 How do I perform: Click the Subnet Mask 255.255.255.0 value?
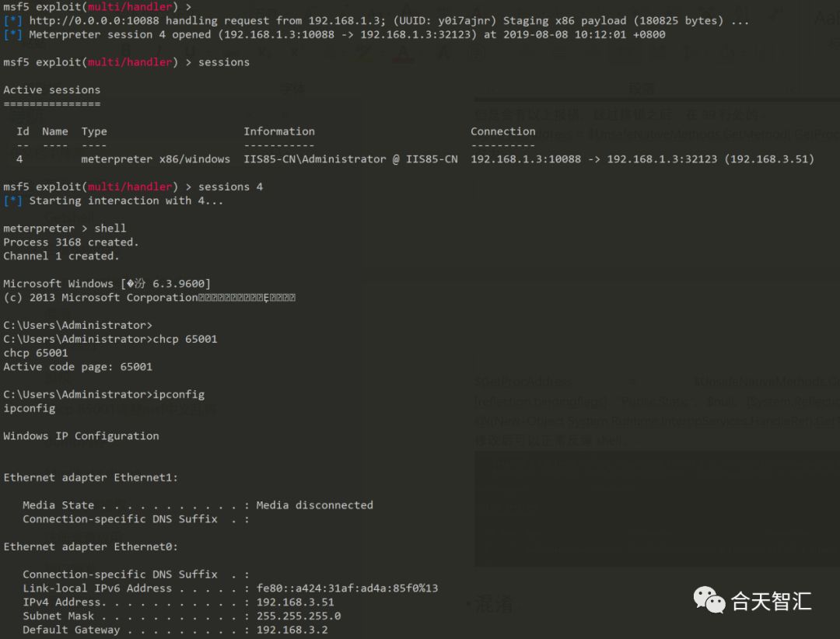point(299,616)
